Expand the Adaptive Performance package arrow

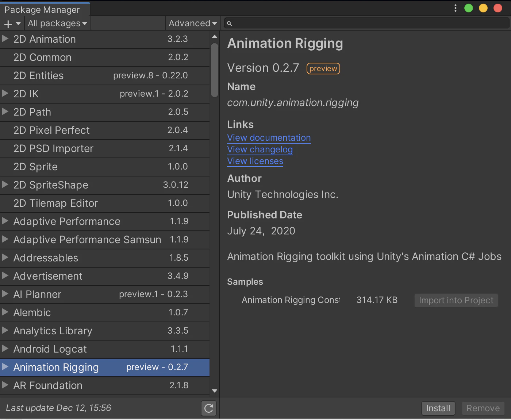[5, 221]
